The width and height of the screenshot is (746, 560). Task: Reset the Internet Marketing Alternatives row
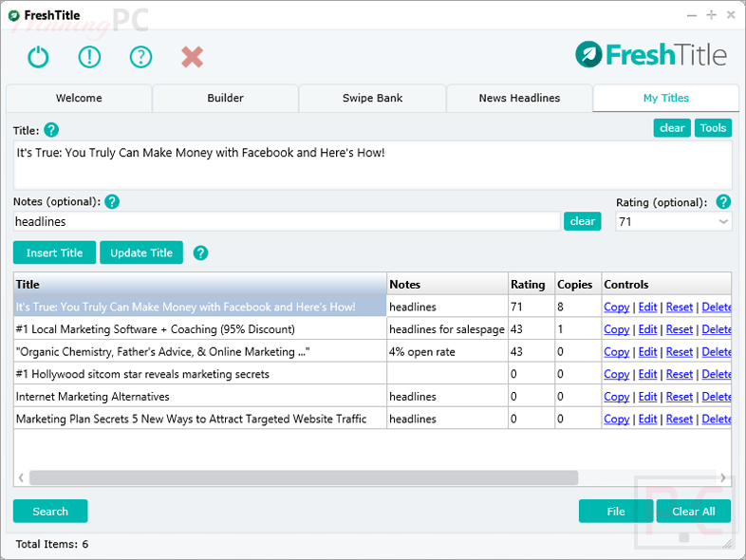click(x=680, y=397)
